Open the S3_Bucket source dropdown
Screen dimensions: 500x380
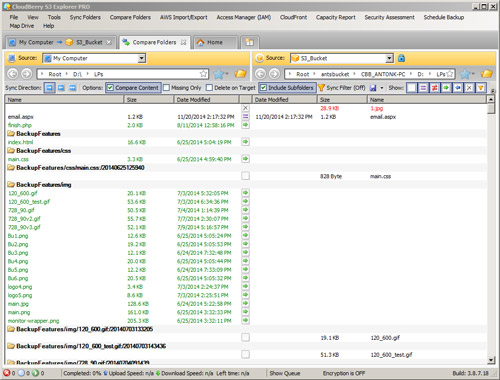pos(389,58)
